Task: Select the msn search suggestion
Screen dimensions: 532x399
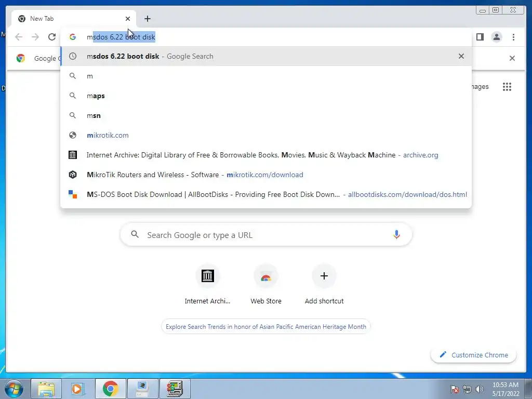Action: [266, 115]
